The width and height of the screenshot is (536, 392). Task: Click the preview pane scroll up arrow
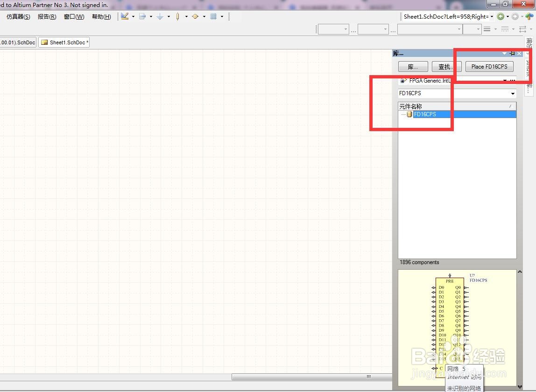[x=520, y=272]
